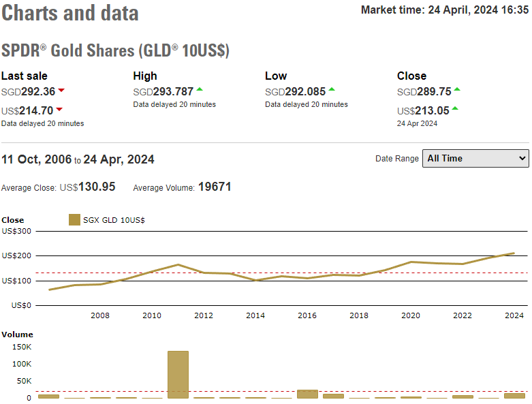Click the SGX GLD 10US$ legend label
Viewport: 532px width, 404px height.
pyautogui.click(x=114, y=220)
